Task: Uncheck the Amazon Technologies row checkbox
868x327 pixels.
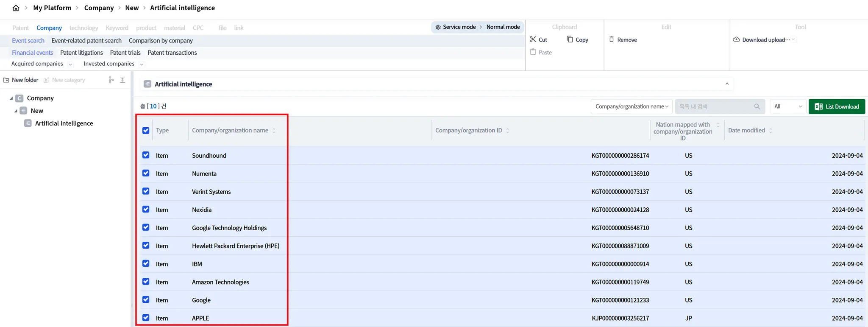Action: (x=146, y=282)
